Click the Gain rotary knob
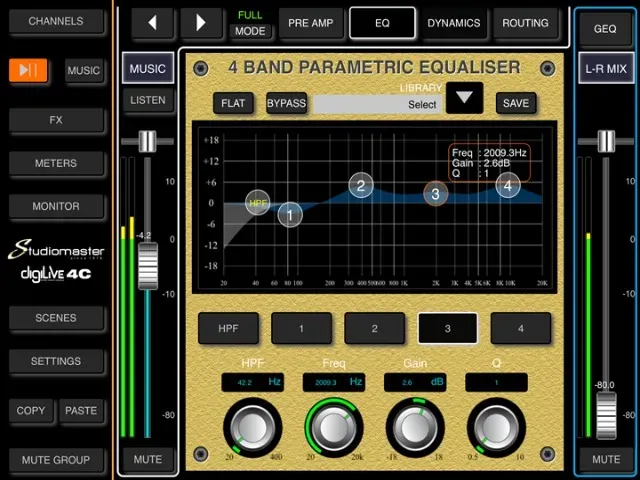The width and height of the screenshot is (640, 480). click(415, 427)
